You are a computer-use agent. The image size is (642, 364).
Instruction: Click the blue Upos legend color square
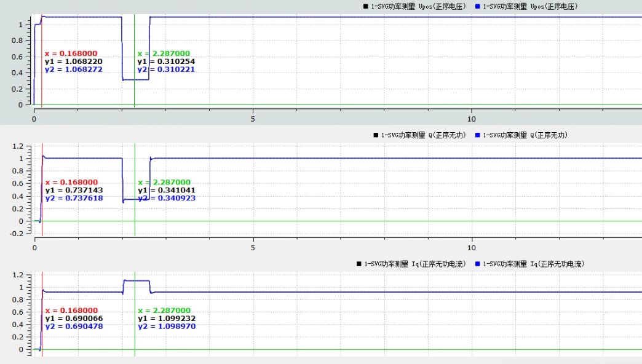[477, 6]
